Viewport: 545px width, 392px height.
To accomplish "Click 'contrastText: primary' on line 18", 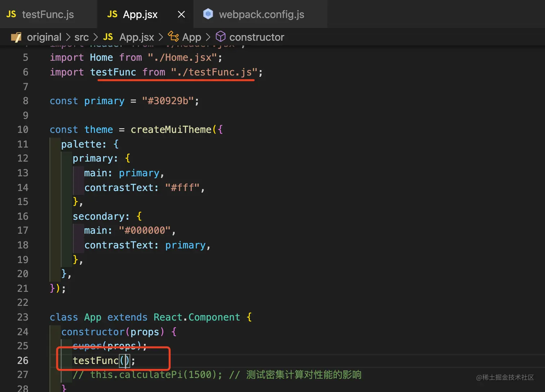I will [x=145, y=245].
